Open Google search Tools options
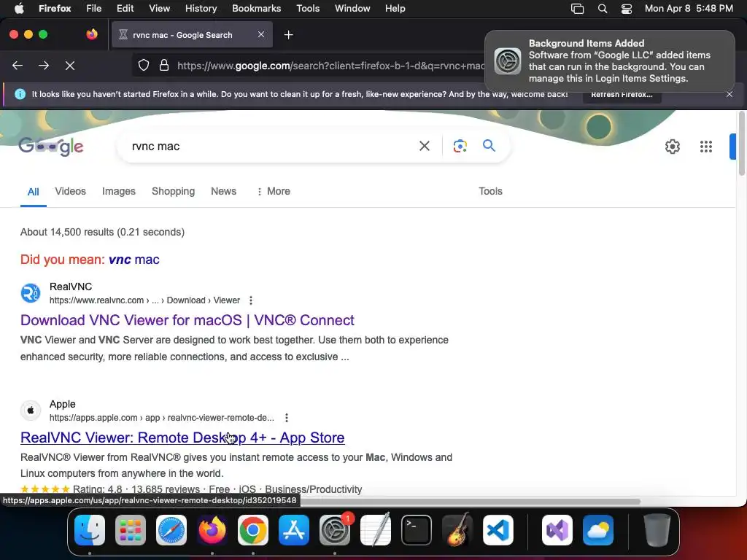Viewport: 747px width, 560px height. [x=490, y=192]
